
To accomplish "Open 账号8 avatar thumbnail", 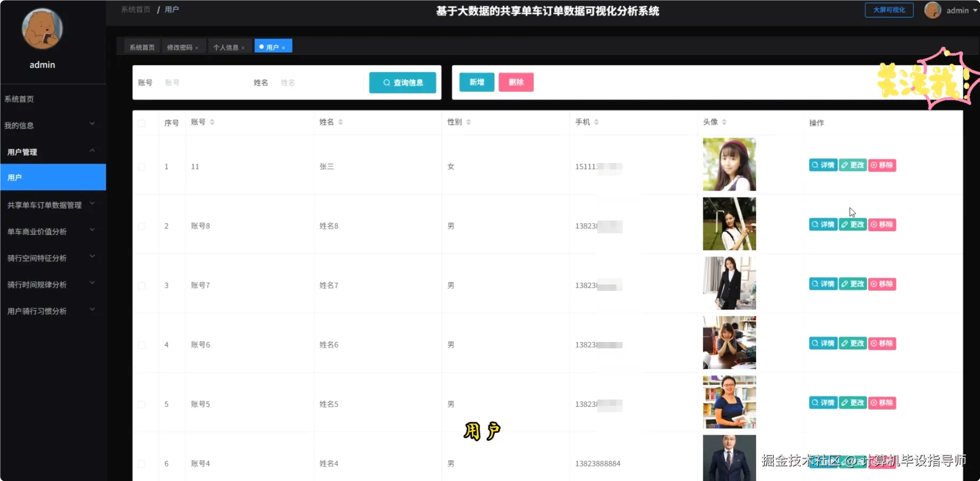I will click(729, 224).
